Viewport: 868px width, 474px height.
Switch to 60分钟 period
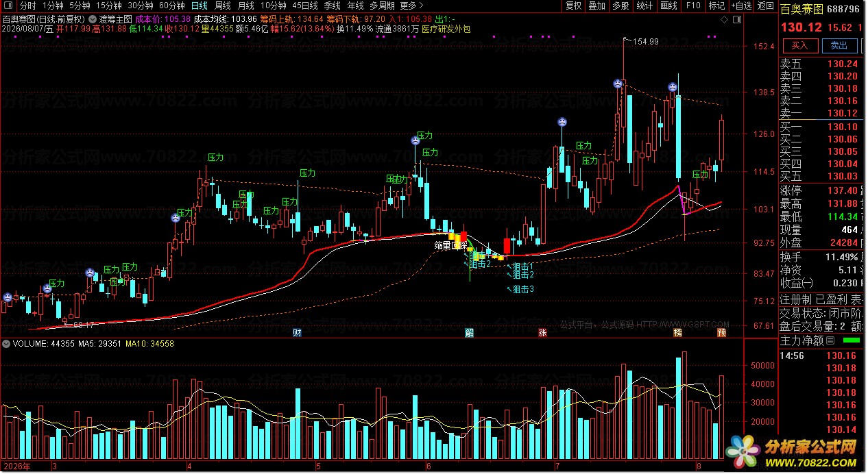coord(171,5)
